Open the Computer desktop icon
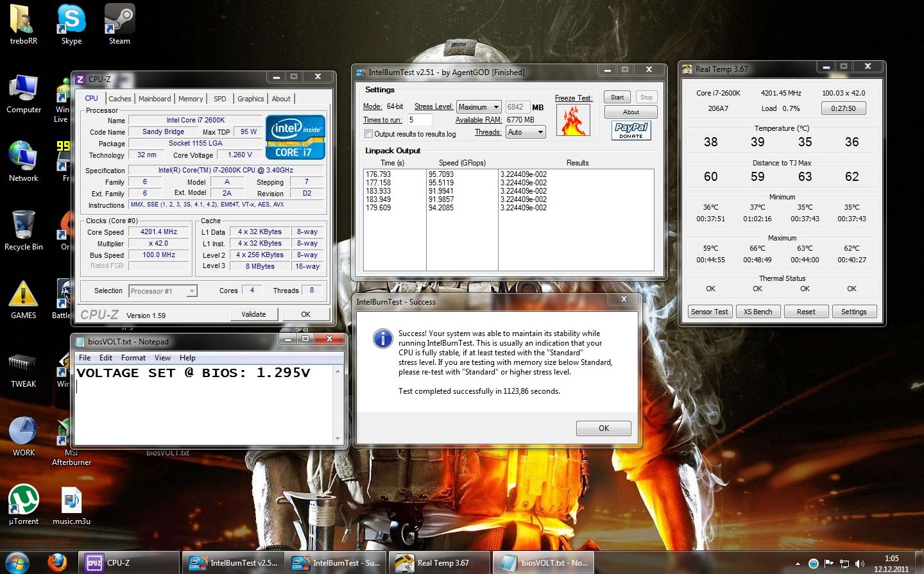 (x=23, y=94)
